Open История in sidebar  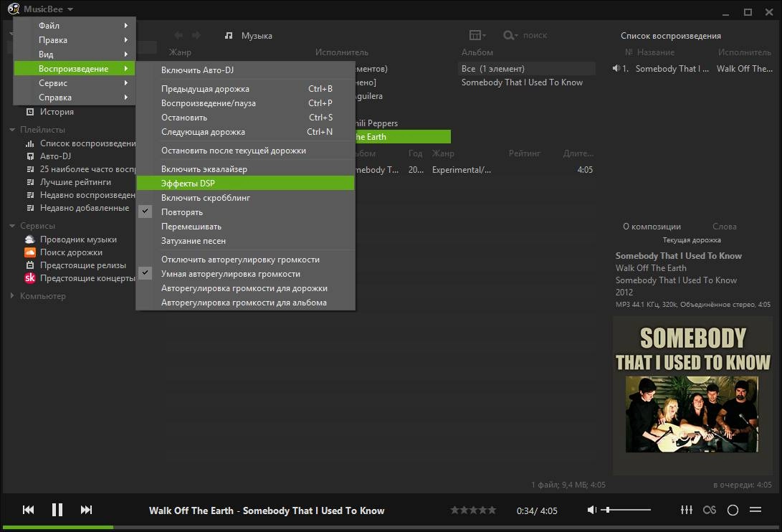[57, 112]
